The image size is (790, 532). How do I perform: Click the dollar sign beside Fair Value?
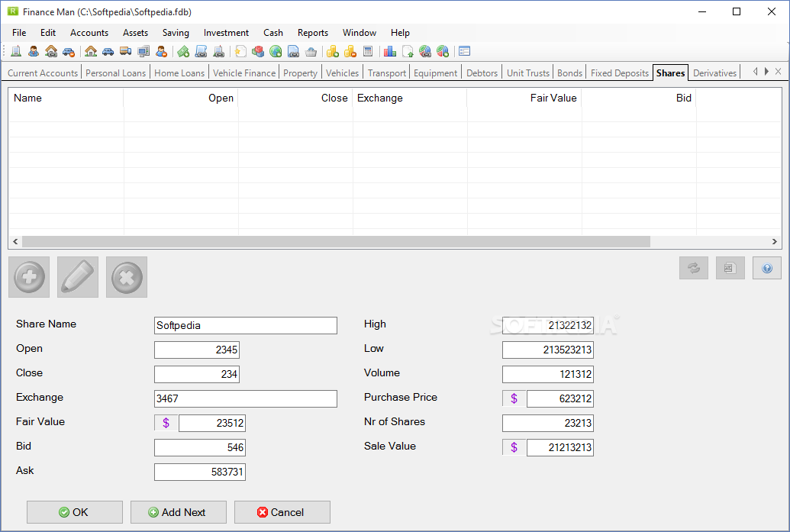click(166, 423)
